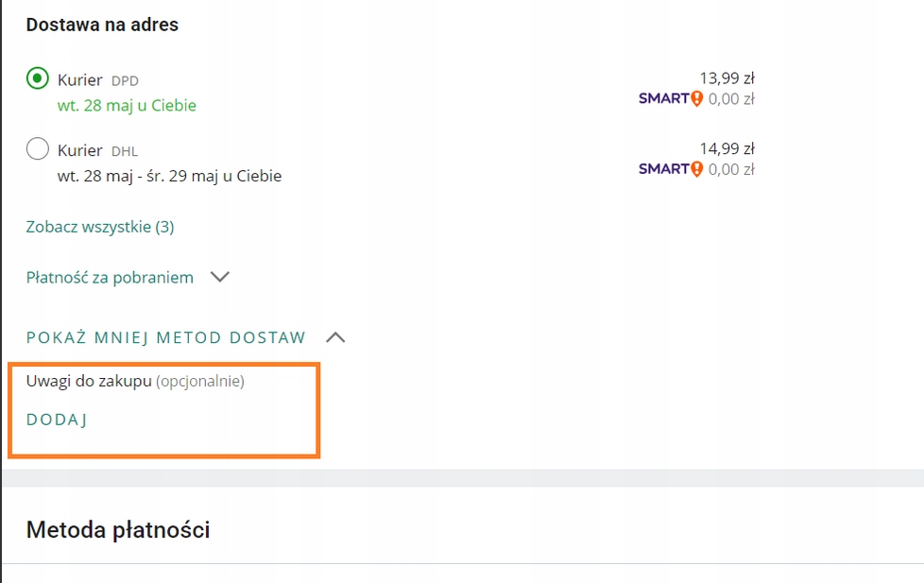Choose the DHL courier radio button
This screenshot has width=924, height=583.
(x=38, y=149)
